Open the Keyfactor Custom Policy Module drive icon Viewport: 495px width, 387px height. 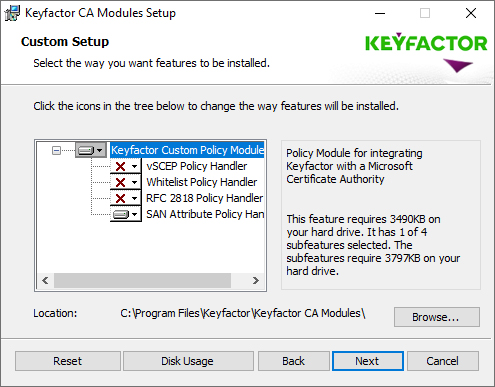click(x=86, y=150)
